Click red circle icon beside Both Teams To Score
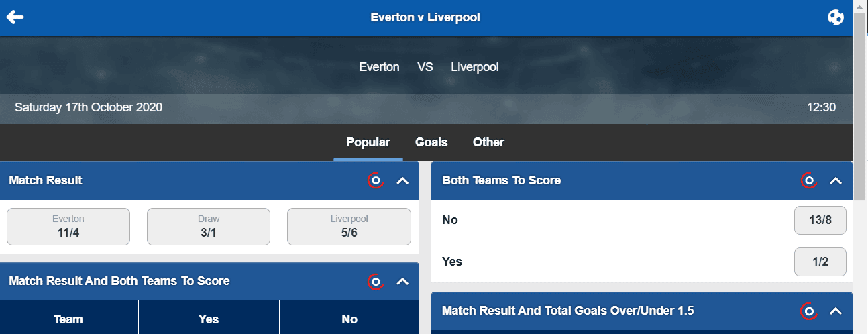The width and height of the screenshot is (868, 334). [809, 180]
